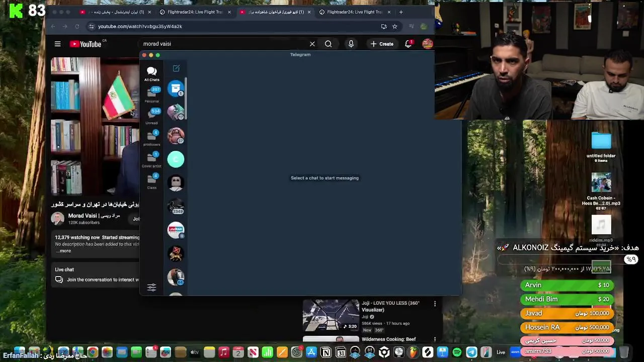Open the Telegram settings sliders icon
Image resolution: width=644 pixels, height=362 pixels.
click(151, 288)
